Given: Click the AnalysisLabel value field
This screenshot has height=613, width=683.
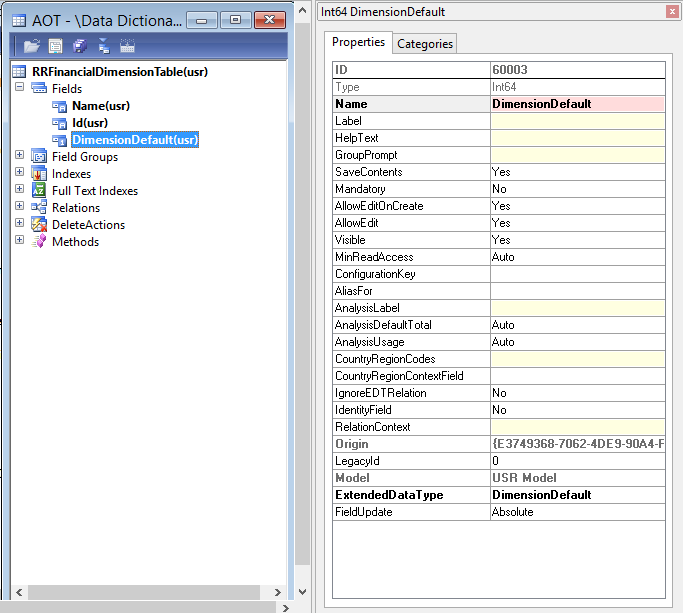Looking at the screenshot, I should pos(578,308).
